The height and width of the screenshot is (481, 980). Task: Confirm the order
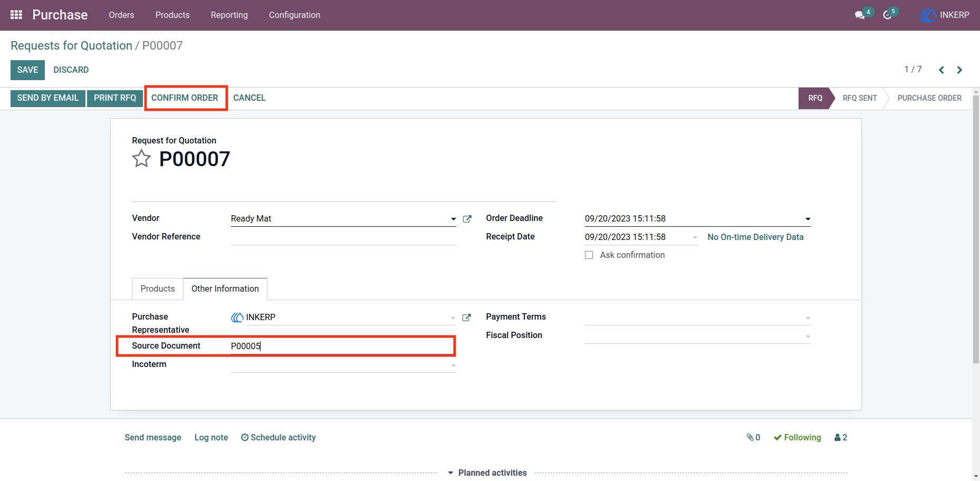point(185,98)
